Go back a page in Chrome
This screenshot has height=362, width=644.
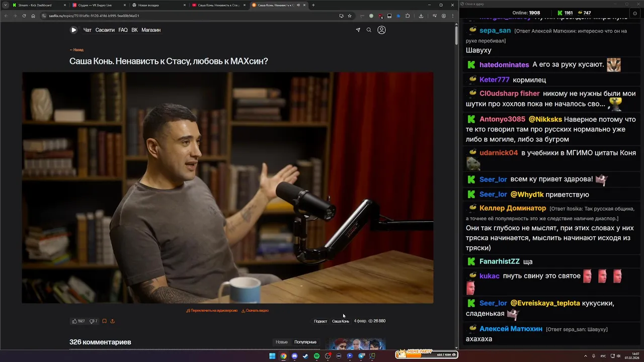pyautogui.click(x=6, y=16)
